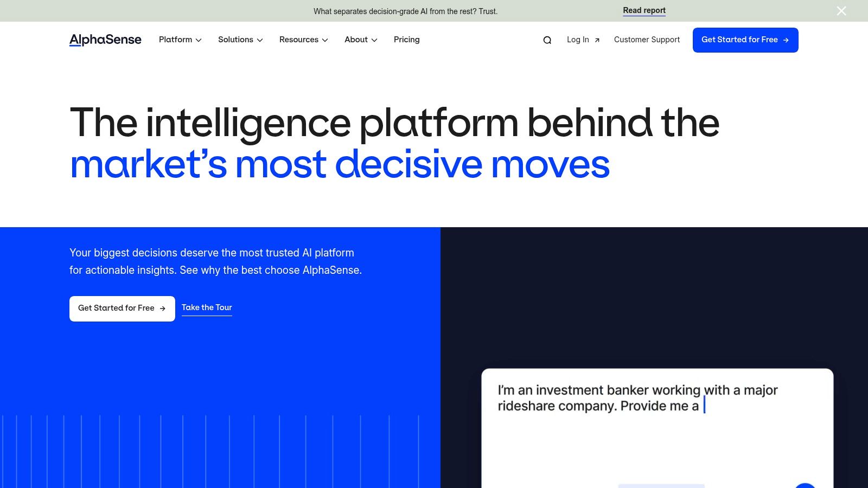Open Customer Support
Image resolution: width=868 pixels, height=488 pixels.
click(x=647, y=40)
